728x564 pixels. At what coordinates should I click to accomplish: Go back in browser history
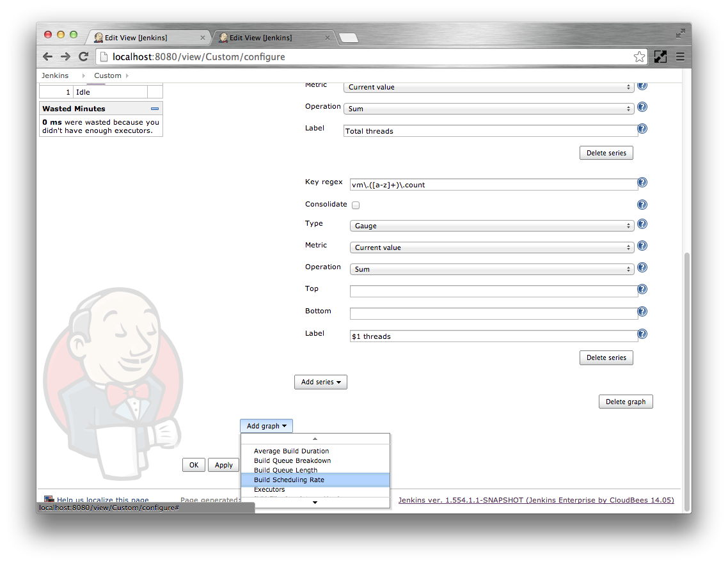point(47,57)
